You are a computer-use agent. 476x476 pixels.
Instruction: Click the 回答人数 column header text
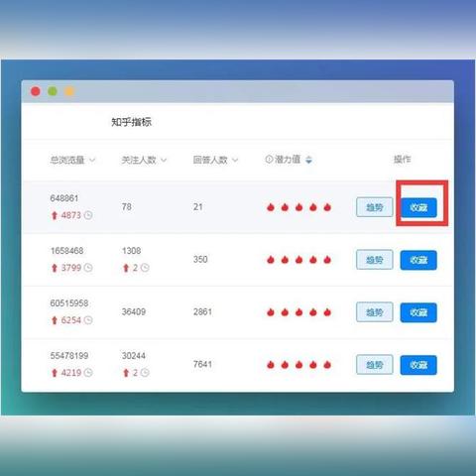tap(210, 160)
